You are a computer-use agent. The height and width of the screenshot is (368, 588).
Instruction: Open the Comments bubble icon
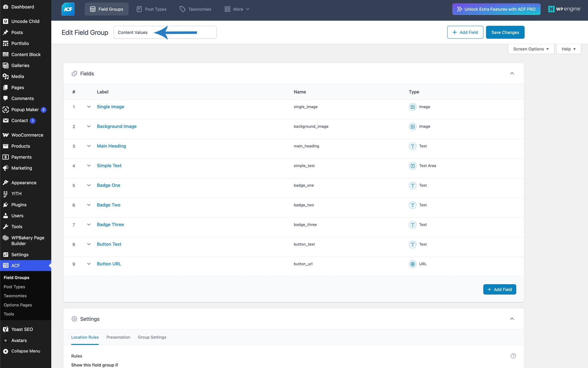click(6, 98)
